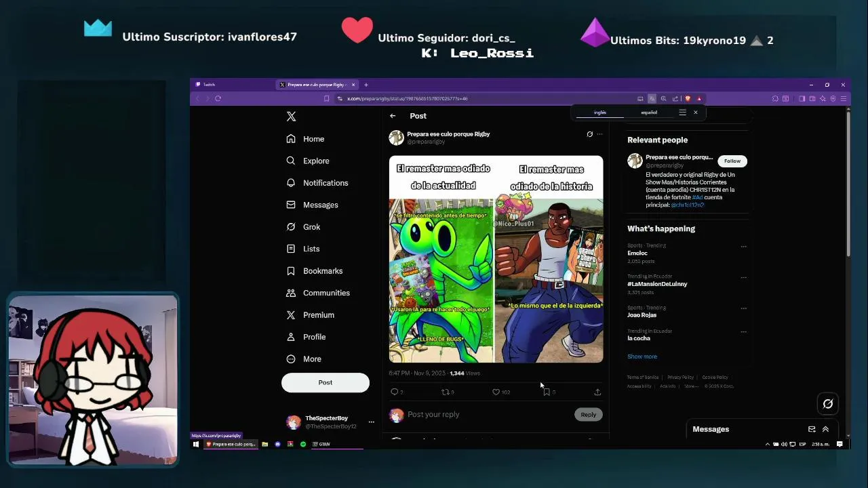Close the translate popup

click(x=695, y=113)
